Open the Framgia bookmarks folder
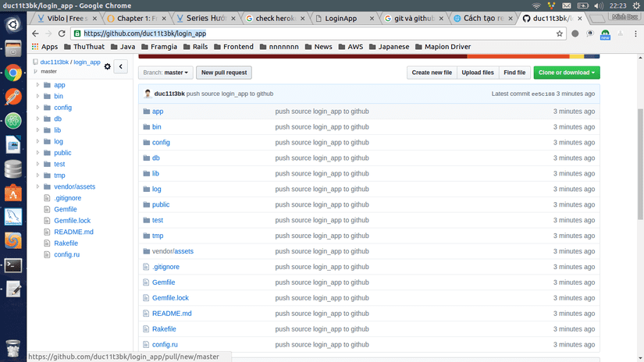 tap(159, 47)
